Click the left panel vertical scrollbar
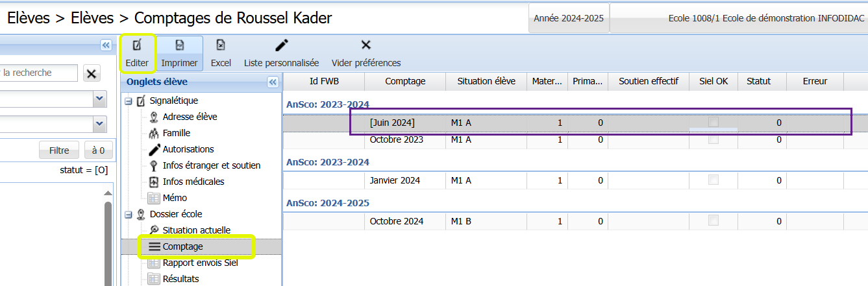Image resolution: width=868 pixels, height=286 pixels. click(108, 240)
